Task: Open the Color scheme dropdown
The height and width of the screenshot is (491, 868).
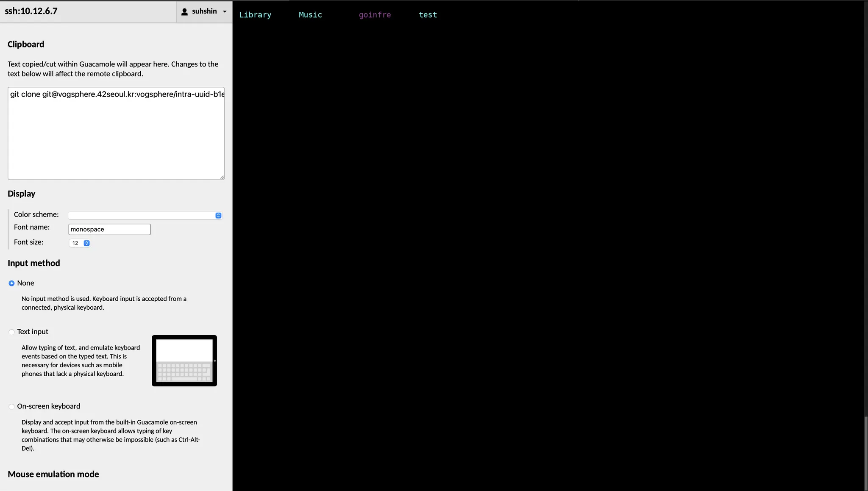Action: (x=144, y=215)
